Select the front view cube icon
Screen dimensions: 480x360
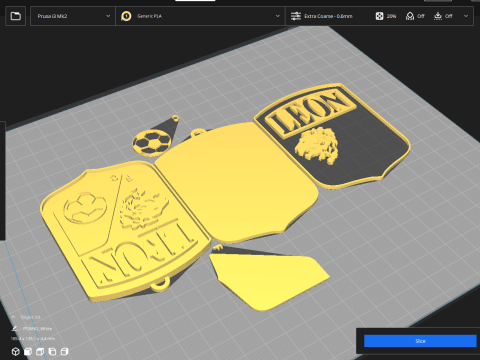(x=28, y=352)
